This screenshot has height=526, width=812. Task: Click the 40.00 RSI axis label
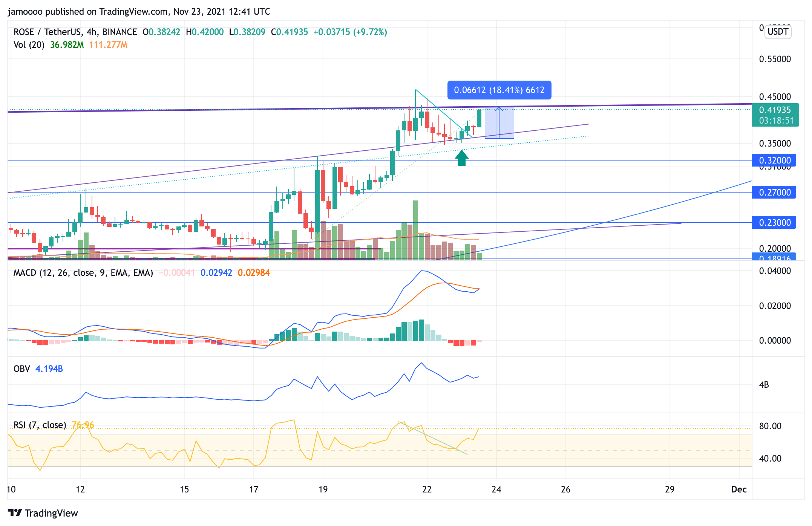[770, 459]
